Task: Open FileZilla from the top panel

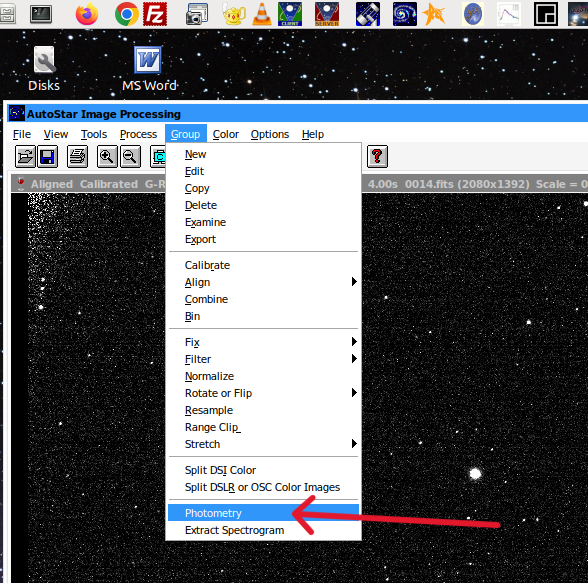Action: [x=155, y=14]
